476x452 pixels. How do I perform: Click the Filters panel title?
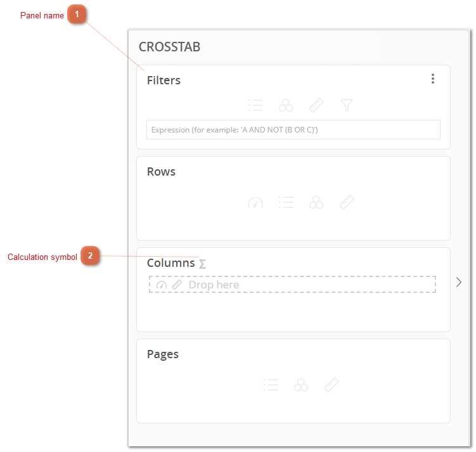(x=164, y=80)
